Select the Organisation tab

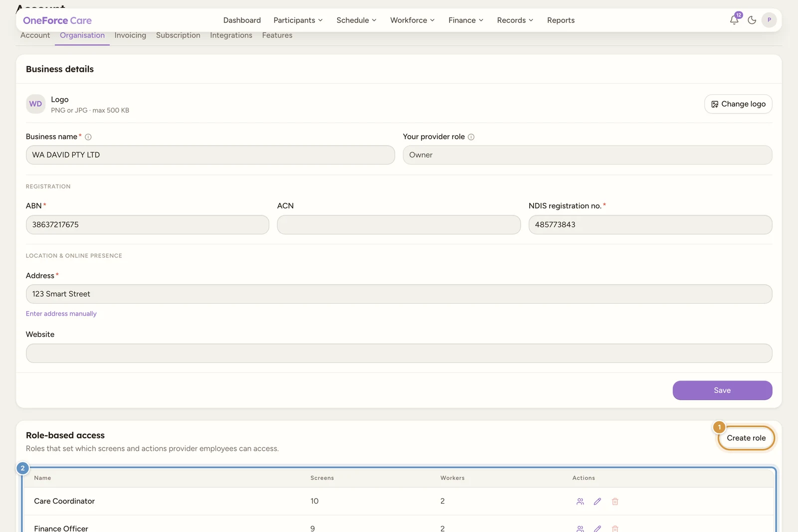tap(82, 35)
